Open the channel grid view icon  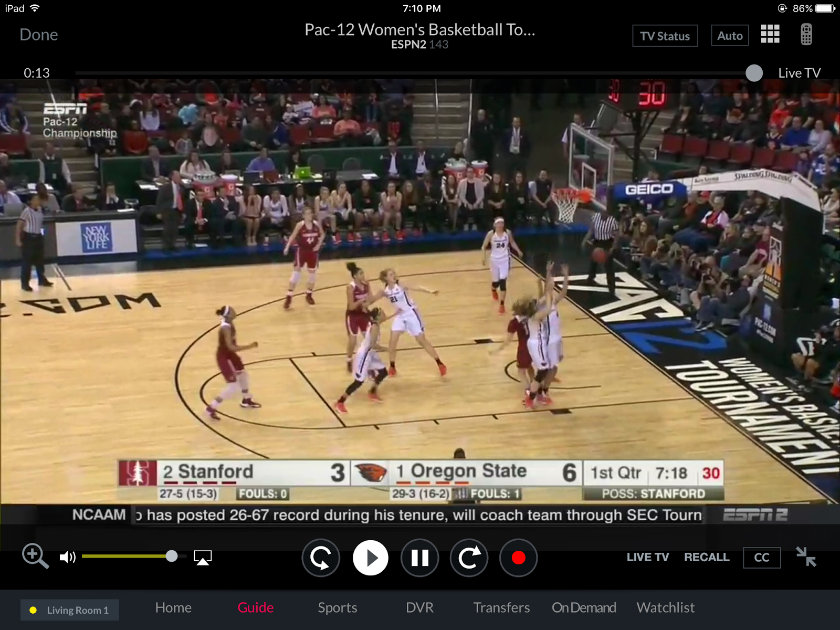pos(770,34)
